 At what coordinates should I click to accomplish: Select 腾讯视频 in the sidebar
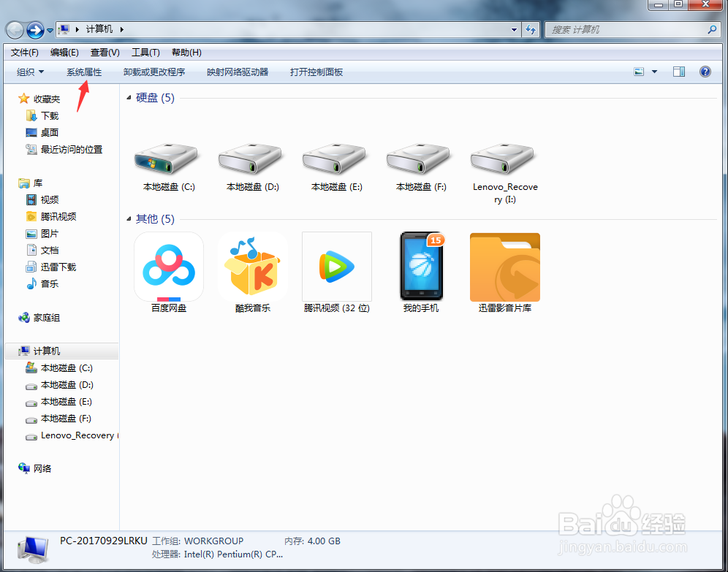[58, 217]
